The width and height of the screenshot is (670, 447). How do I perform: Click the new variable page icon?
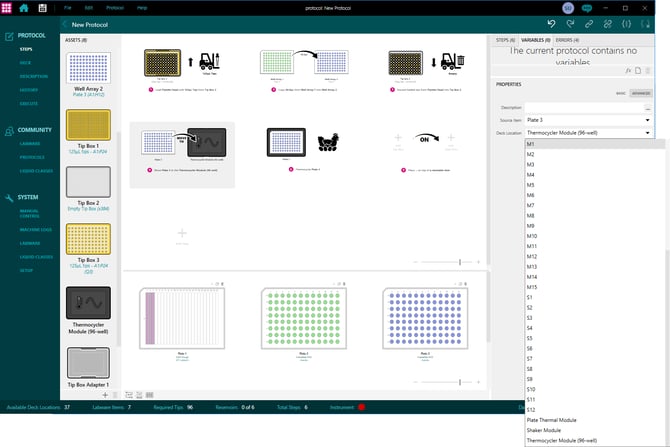pyautogui.click(x=638, y=71)
